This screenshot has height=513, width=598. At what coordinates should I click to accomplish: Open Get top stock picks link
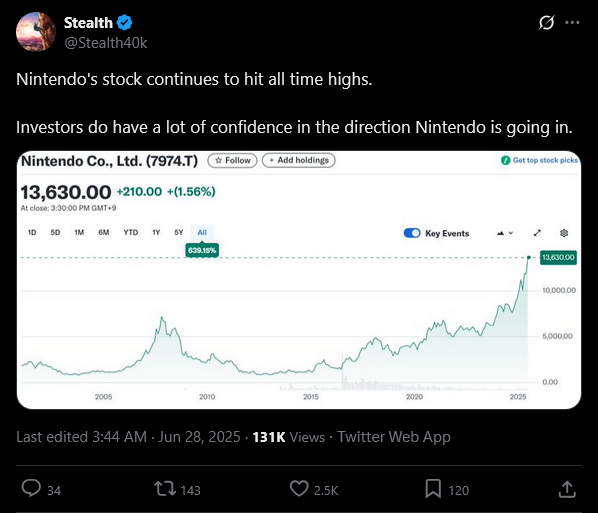(x=540, y=160)
